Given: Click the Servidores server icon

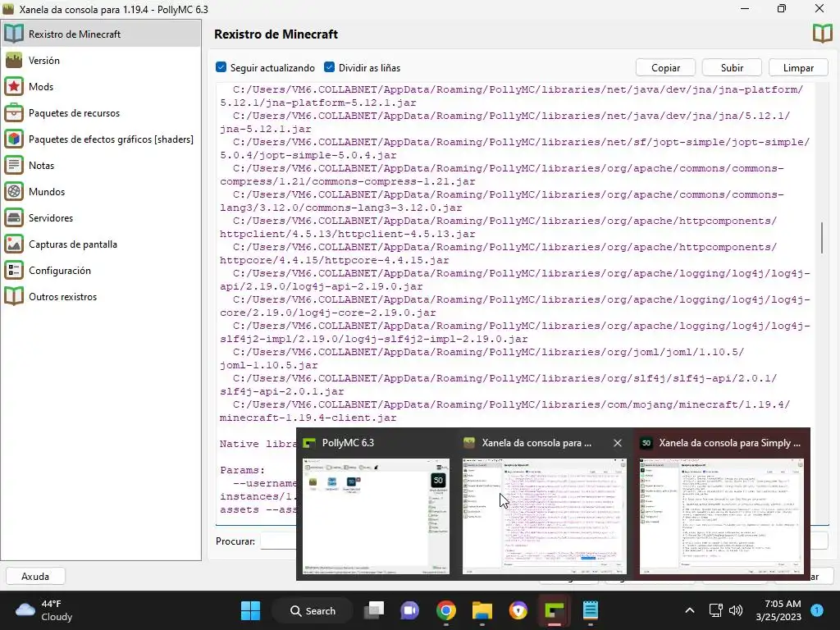Looking at the screenshot, I should click(14, 217).
